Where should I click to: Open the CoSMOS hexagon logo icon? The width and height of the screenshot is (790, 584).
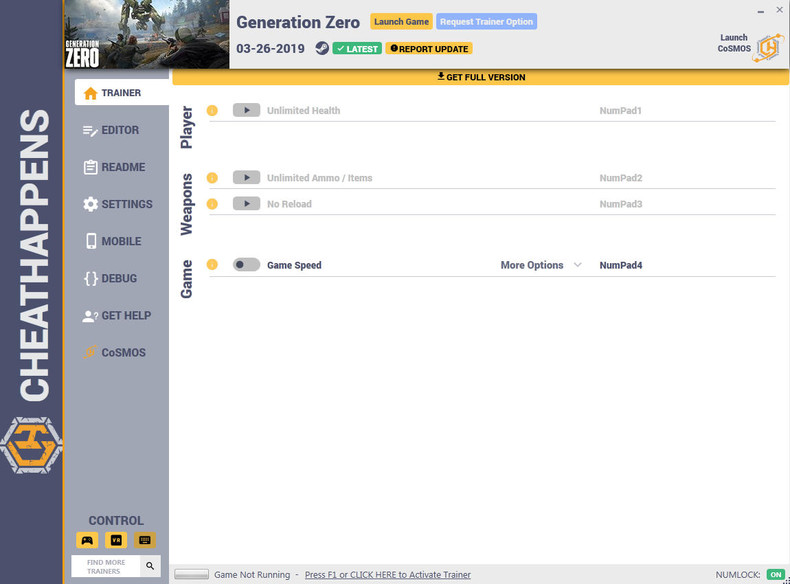(x=768, y=48)
